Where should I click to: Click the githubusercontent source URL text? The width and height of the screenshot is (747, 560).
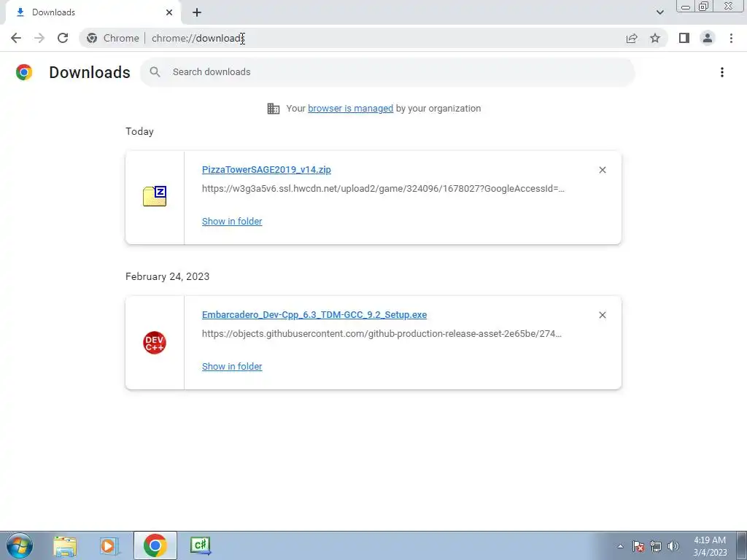point(382,334)
